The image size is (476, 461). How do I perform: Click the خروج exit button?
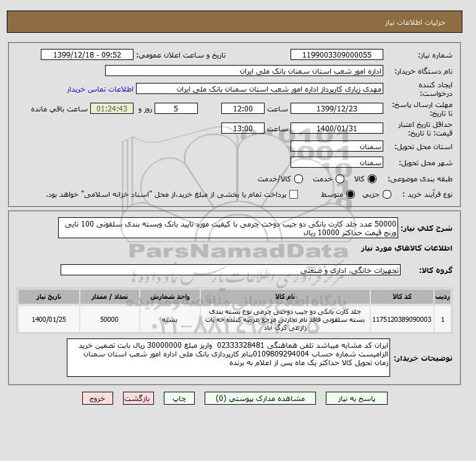tap(98, 399)
